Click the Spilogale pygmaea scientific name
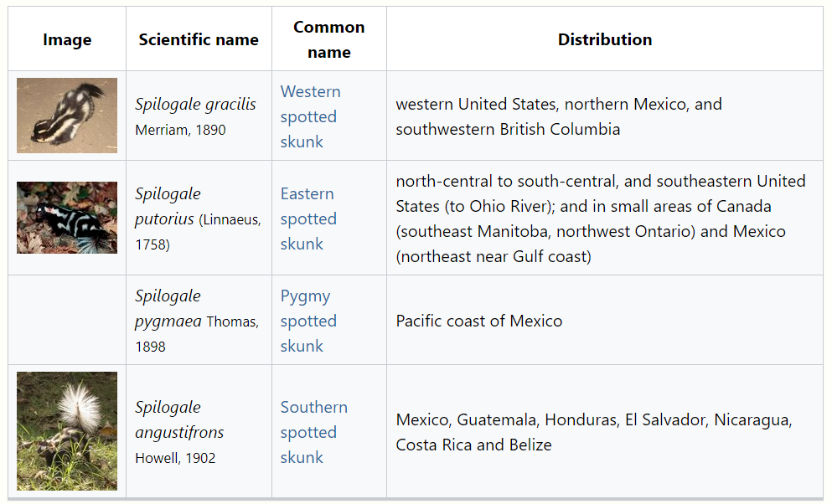Screen dimensions: 832x504 click(168, 308)
